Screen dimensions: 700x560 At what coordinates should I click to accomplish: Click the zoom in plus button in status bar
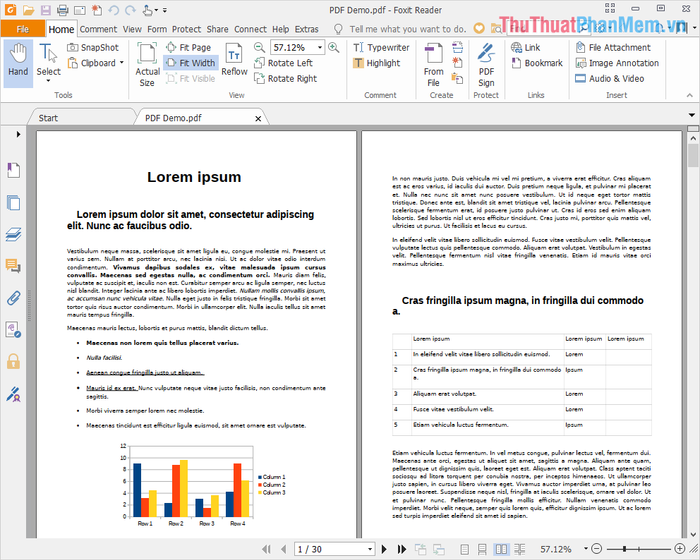pos(679,549)
